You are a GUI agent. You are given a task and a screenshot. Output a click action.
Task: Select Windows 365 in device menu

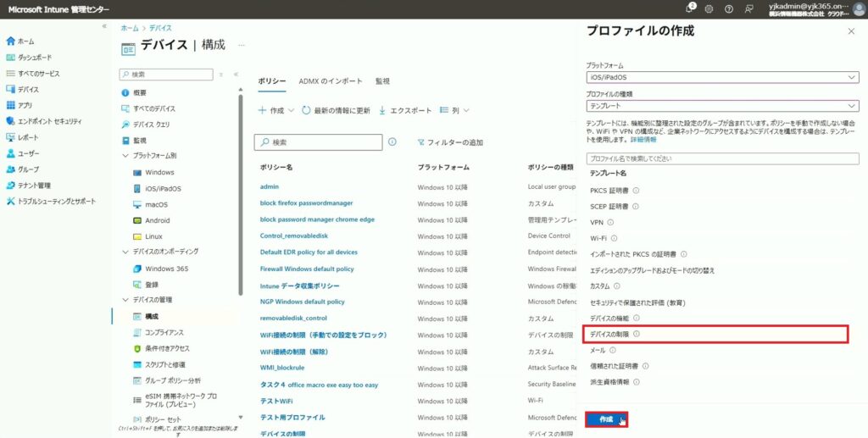pos(167,269)
